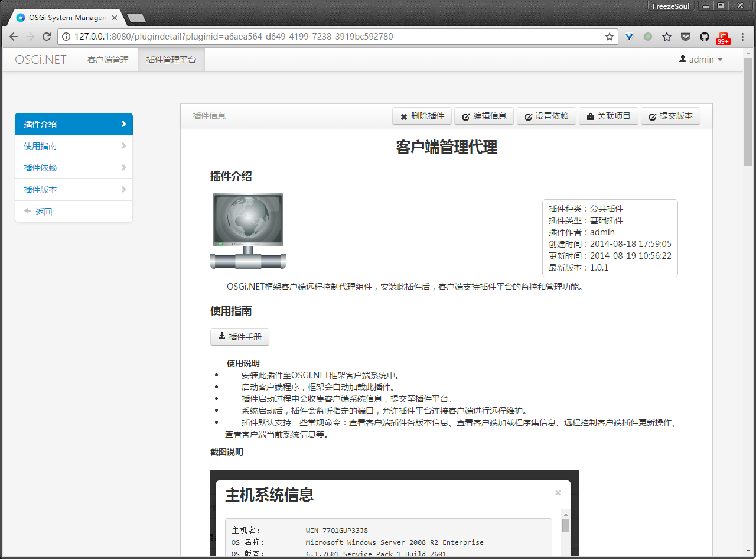Image resolution: width=756 pixels, height=559 pixels.
Task: Click the page vertical scrollbar thumb
Action: tap(748, 112)
